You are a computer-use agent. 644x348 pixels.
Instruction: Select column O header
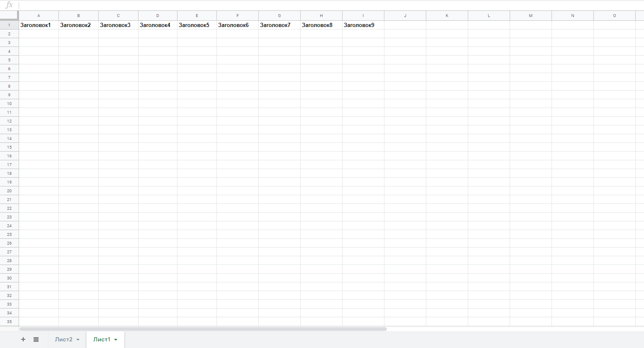pos(614,15)
